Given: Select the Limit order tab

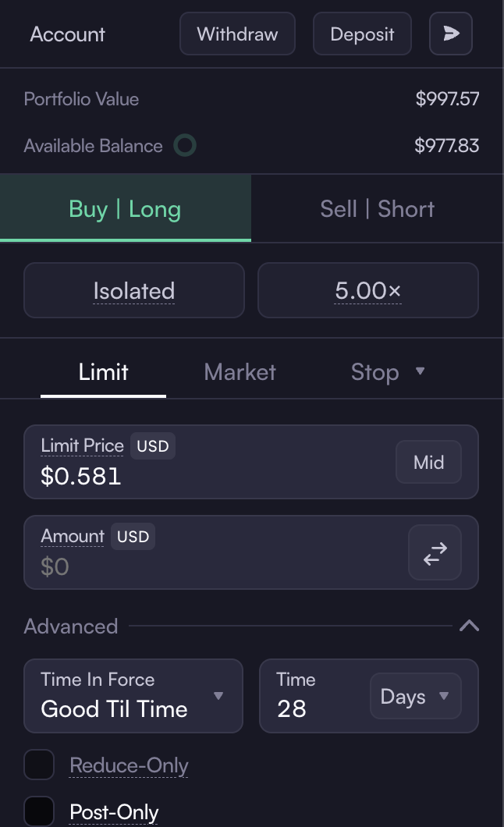Looking at the screenshot, I should click(x=103, y=372).
